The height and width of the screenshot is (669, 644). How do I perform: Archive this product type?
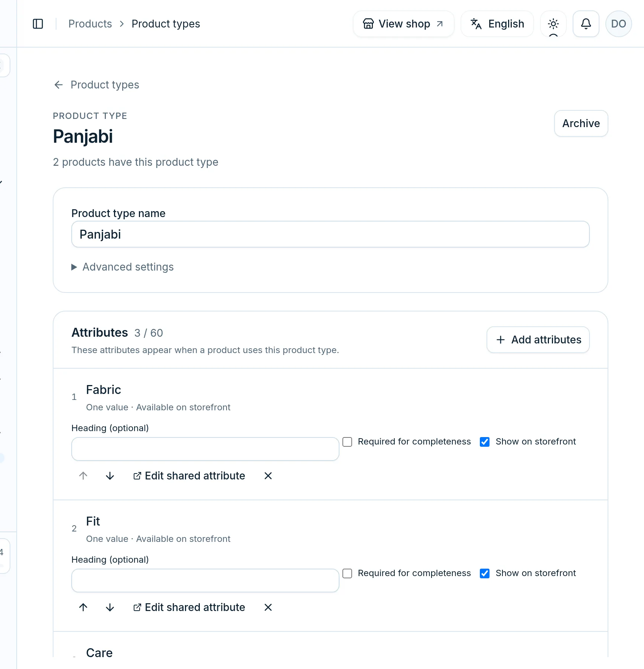pyautogui.click(x=581, y=123)
